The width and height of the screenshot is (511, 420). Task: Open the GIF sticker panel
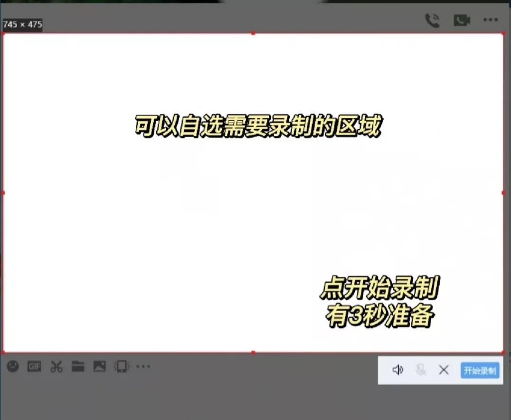point(34,366)
